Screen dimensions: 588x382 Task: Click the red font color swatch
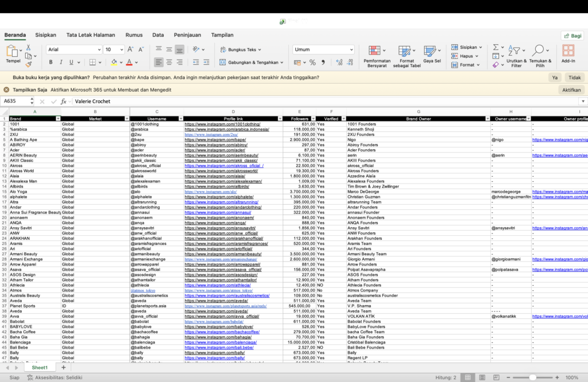[129, 62]
